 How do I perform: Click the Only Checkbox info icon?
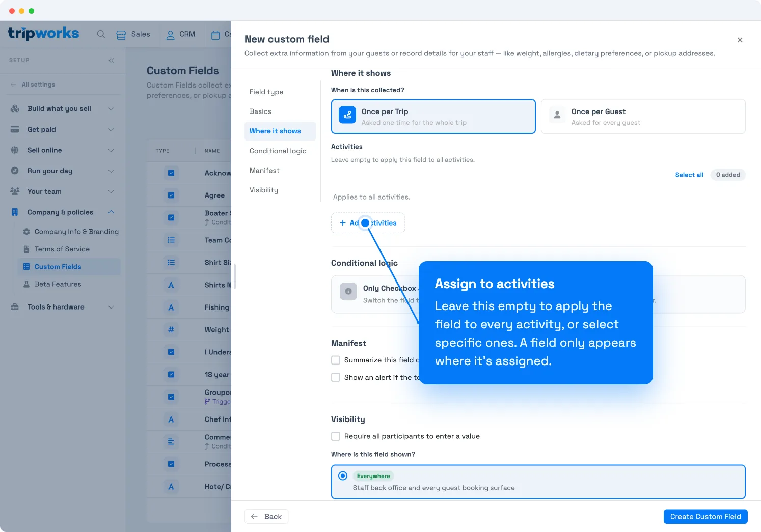point(348,292)
